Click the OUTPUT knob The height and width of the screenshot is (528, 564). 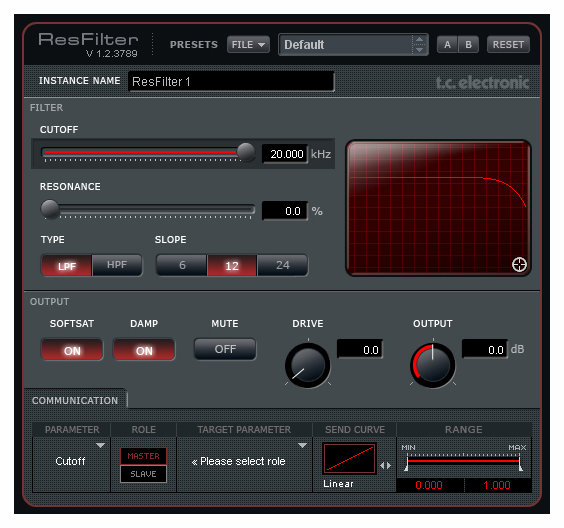pyautogui.click(x=433, y=365)
